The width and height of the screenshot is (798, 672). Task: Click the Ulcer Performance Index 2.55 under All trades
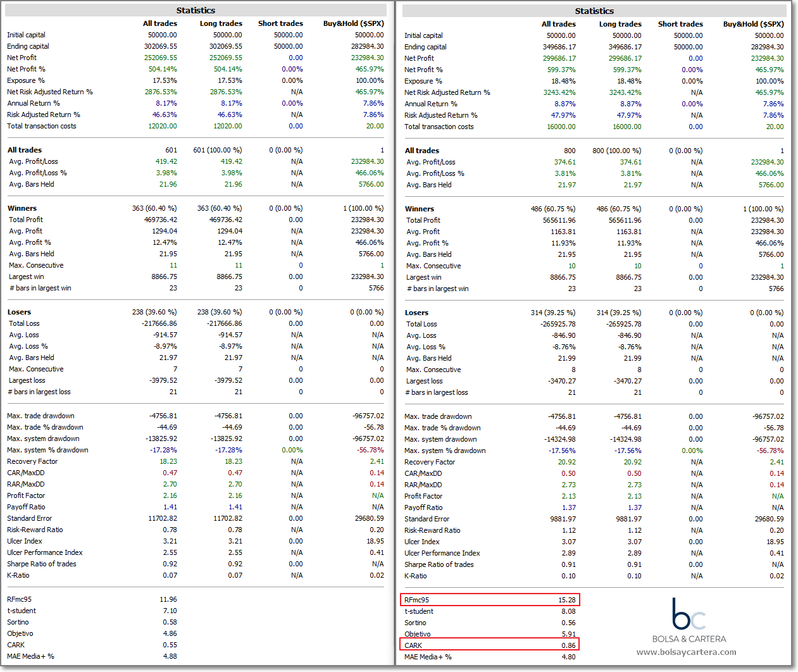(170, 552)
